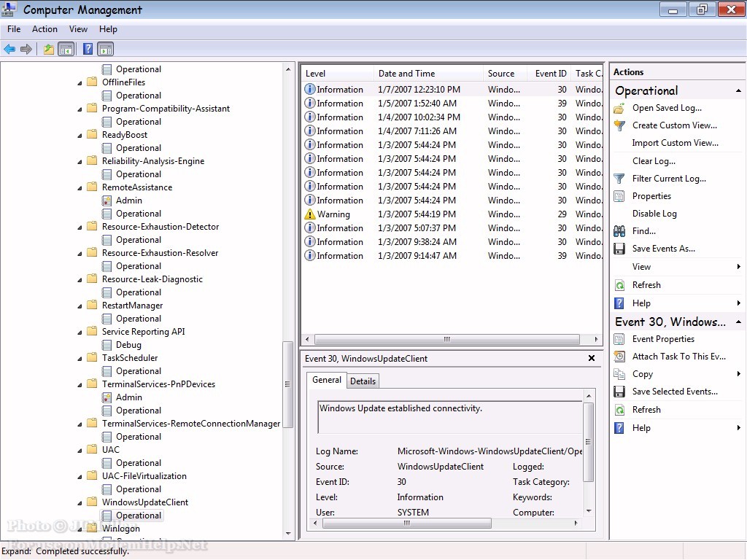Click the console tree vertical scrollbar thumb

(287, 385)
